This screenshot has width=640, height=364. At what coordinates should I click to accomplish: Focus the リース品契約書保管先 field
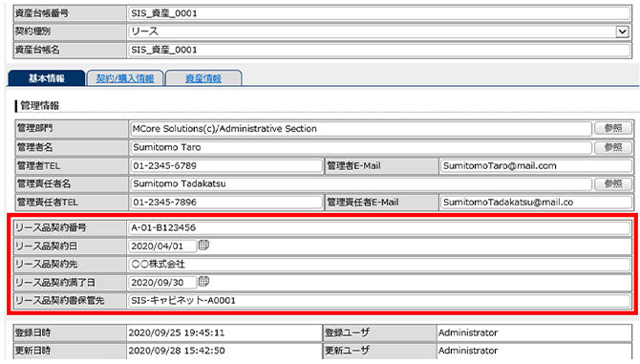coord(379,301)
